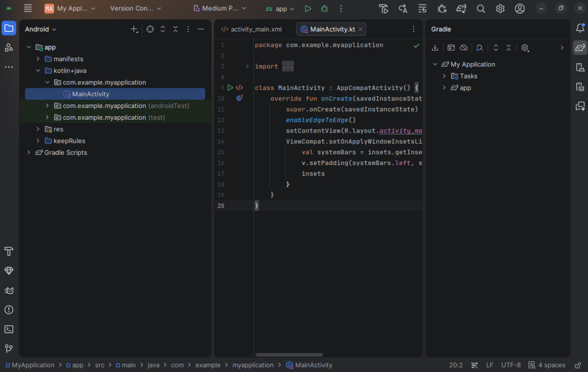Expand the keepRules folder
The image size is (588, 372).
pos(38,141)
